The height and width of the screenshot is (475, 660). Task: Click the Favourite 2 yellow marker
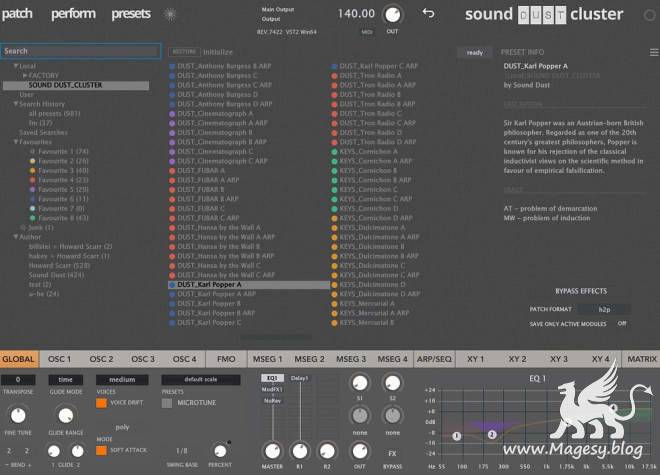pos(32,161)
